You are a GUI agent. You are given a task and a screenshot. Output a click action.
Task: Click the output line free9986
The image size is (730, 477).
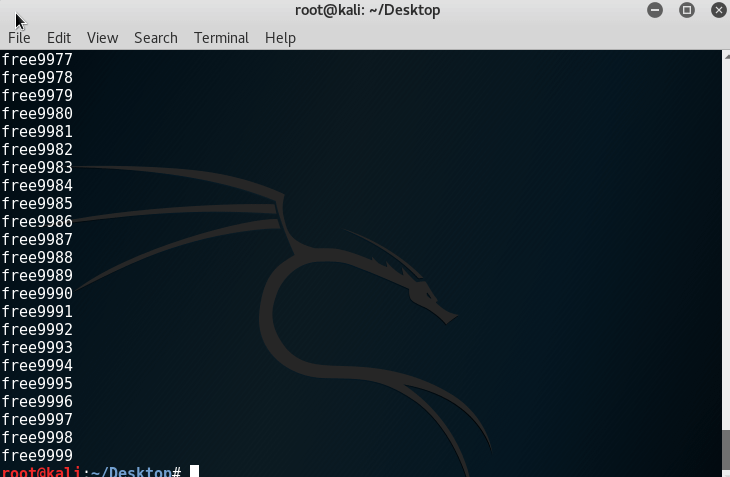pyautogui.click(x=37, y=222)
